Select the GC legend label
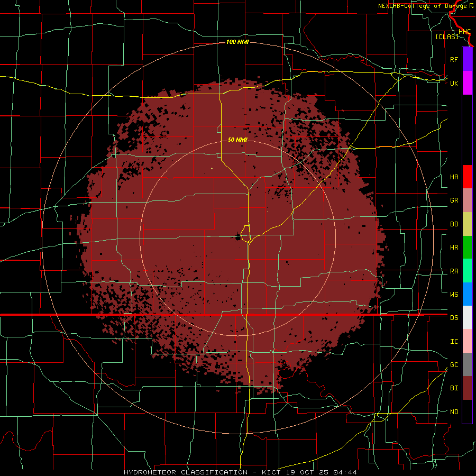 pos(454,365)
